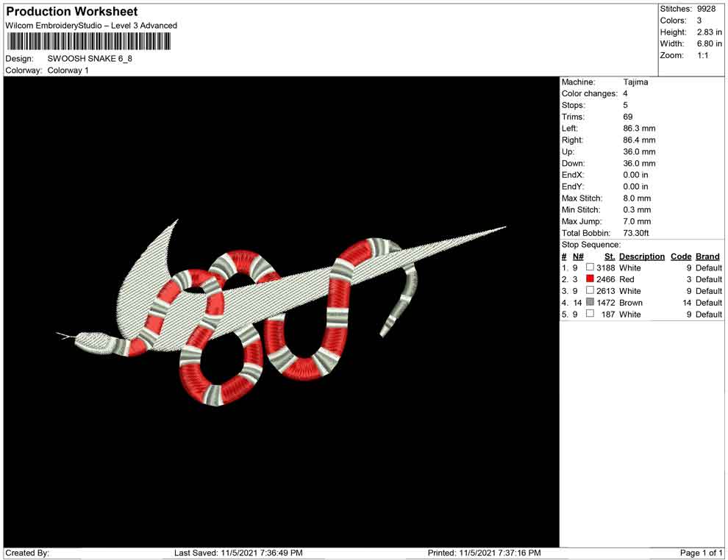Click the 'Red' description in stop row 2

pos(627,279)
